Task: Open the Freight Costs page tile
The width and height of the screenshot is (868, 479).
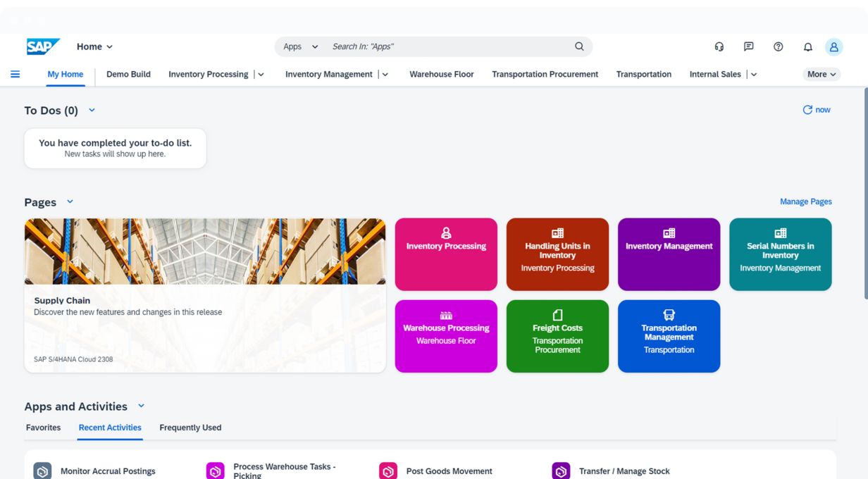Action: tap(557, 336)
